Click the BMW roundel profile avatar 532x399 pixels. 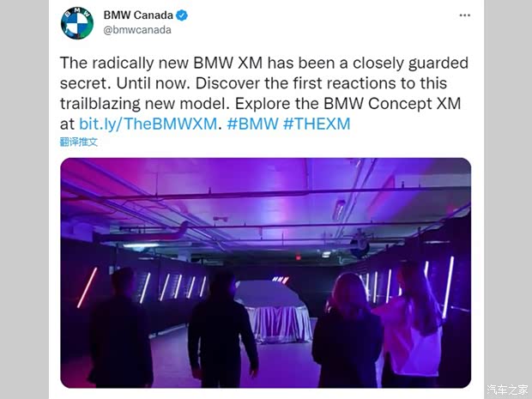click(76, 23)
